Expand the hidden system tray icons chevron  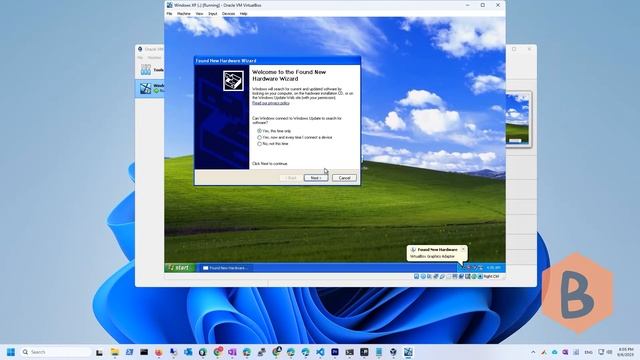pyautogui.click(x=533, y=352)
